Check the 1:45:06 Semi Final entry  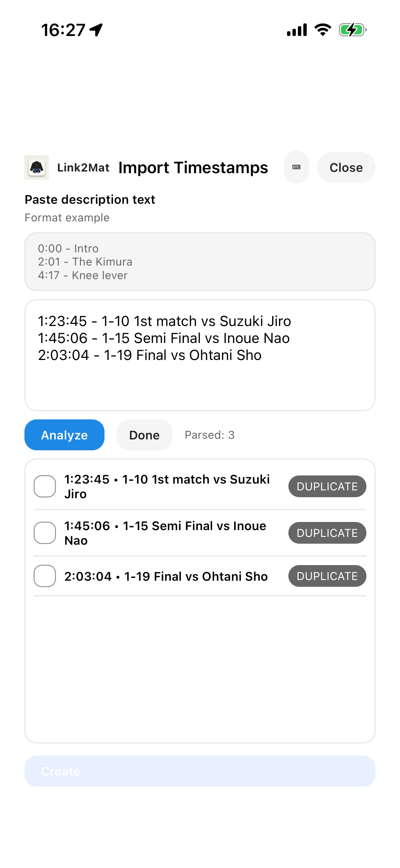[45, 533]
